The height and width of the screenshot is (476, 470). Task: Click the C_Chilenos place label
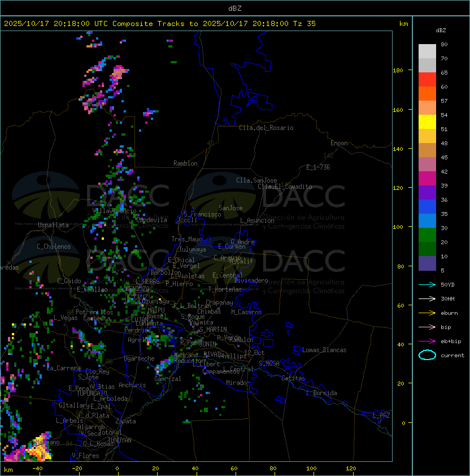pyautogui.click(x=54, y=246)
